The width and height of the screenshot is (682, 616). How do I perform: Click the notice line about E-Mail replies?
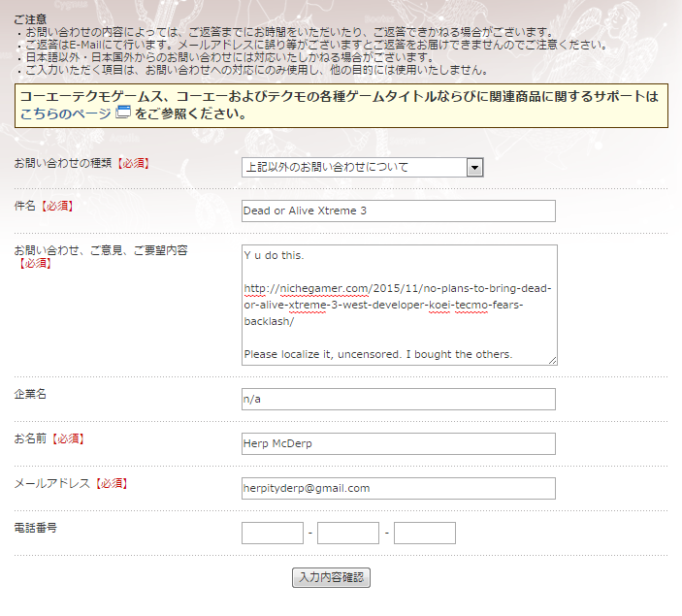(315, 45)
